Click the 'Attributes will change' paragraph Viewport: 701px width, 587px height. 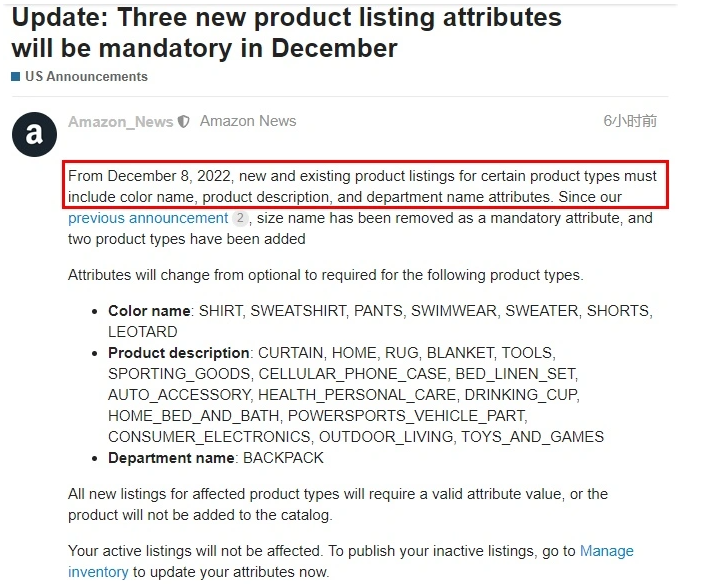(x=325, y=275)
